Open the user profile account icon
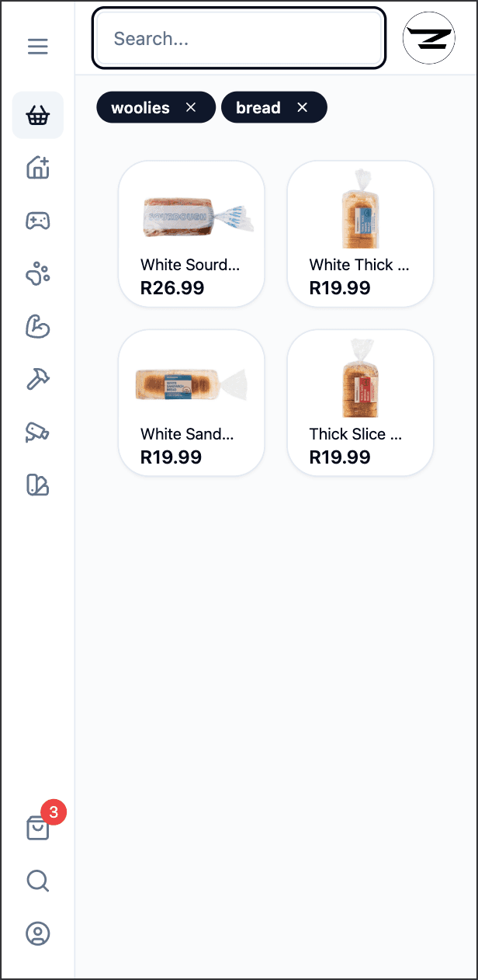478x980 pixels. coord(37,933)
